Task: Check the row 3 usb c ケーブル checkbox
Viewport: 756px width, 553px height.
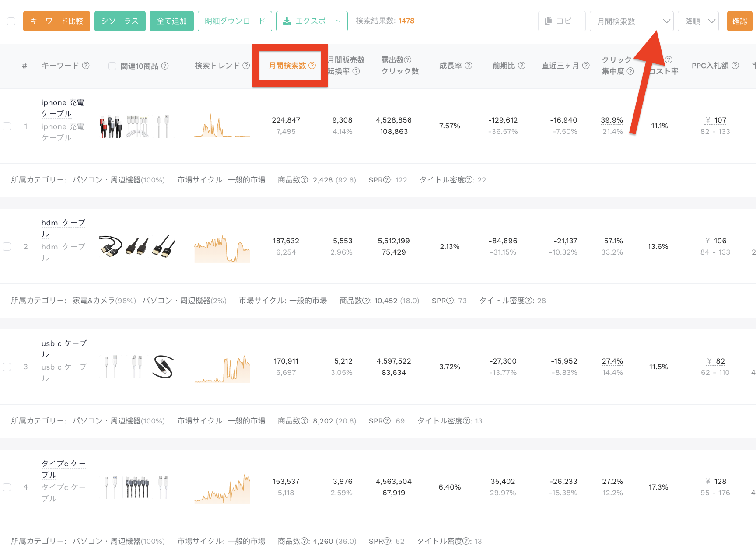Action: coord(7,367)
